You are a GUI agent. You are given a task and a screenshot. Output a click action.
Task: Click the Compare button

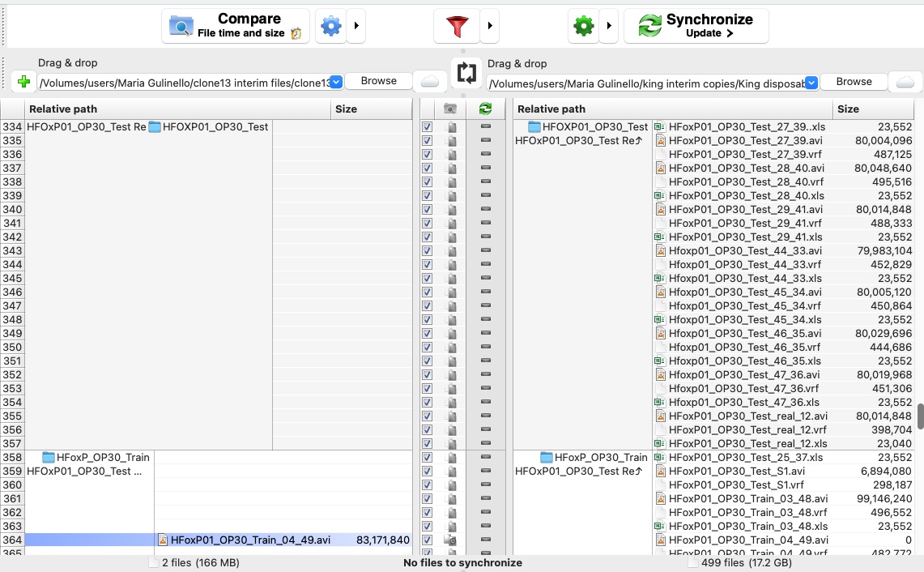pos(236,26)
